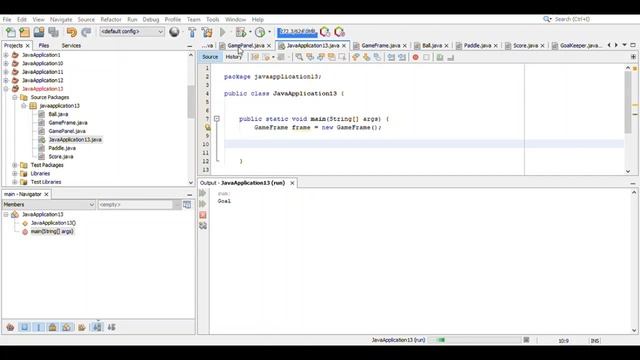Screen dimensions: 640x360
Task: Click the globe browser icon in toolbar
Action: pyautogui.click(x=174, y=32)
